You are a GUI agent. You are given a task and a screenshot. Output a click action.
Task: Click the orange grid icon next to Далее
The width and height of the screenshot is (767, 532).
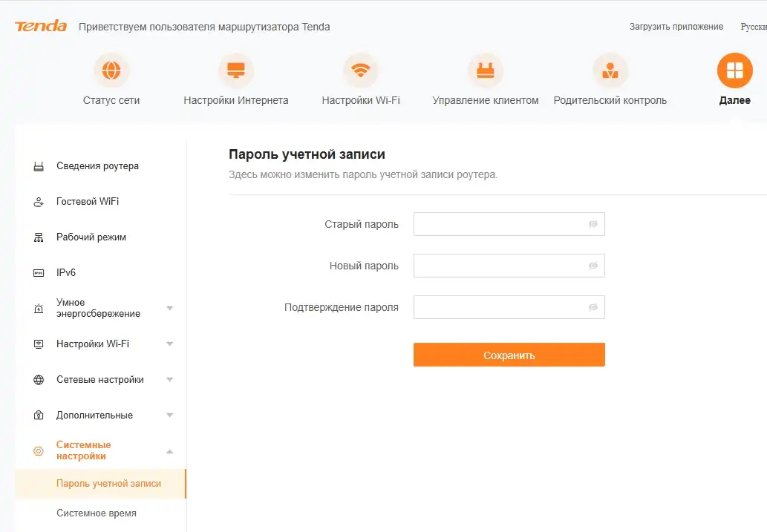coord(734,70)
